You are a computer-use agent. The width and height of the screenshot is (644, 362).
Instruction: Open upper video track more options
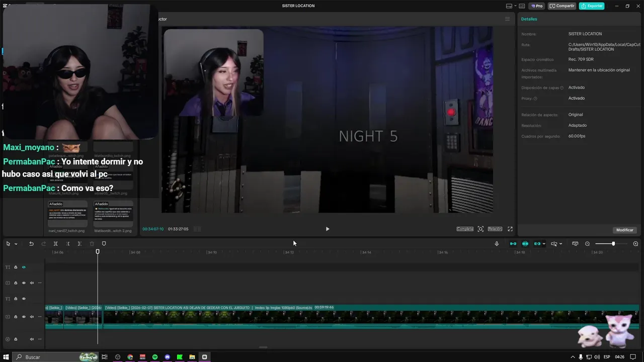point(40,283)
